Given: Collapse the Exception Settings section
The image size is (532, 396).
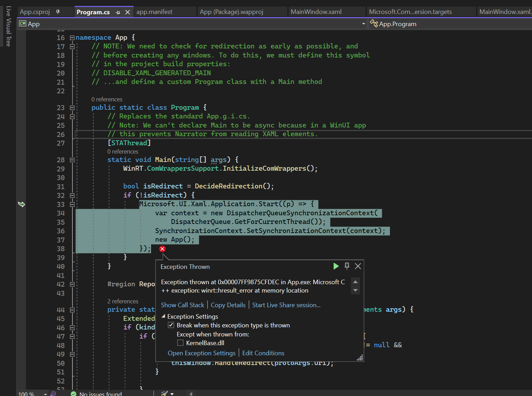Looking at the screenshot, I should pyautogui.click(x=163, y=316).
